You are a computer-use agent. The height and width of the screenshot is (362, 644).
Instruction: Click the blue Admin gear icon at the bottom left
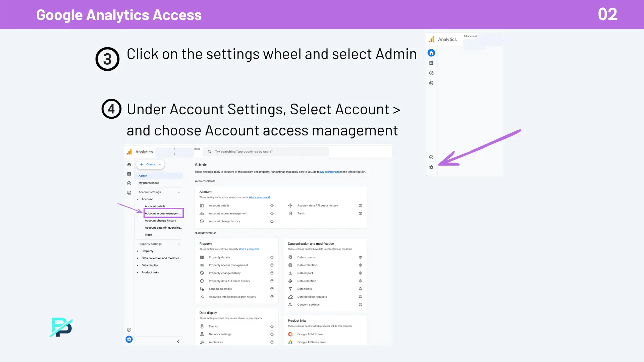click(x=129, y=339)
